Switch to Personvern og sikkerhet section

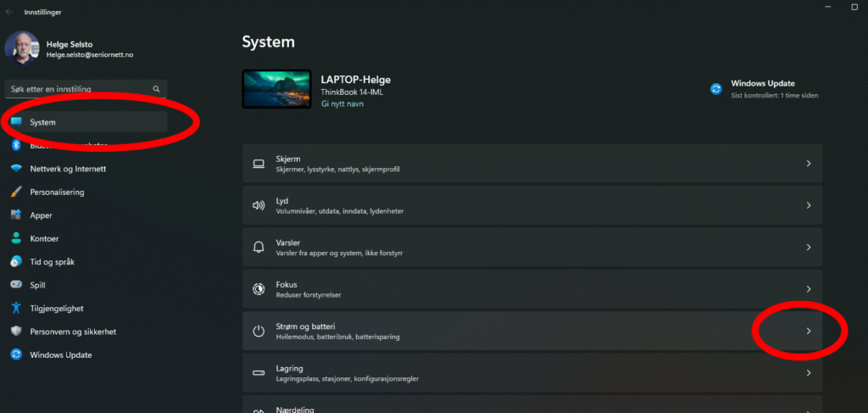point(73,332)
